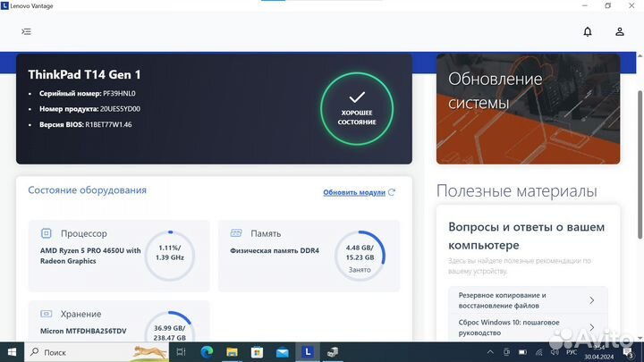Click the product number 20UES5YD00

(120, 109)
